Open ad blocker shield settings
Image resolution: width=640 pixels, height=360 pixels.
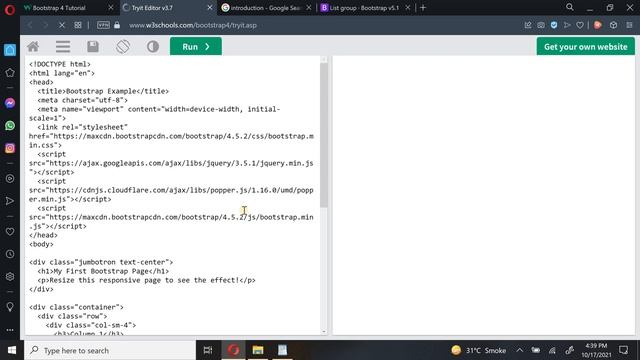click(x=554, y=25)
